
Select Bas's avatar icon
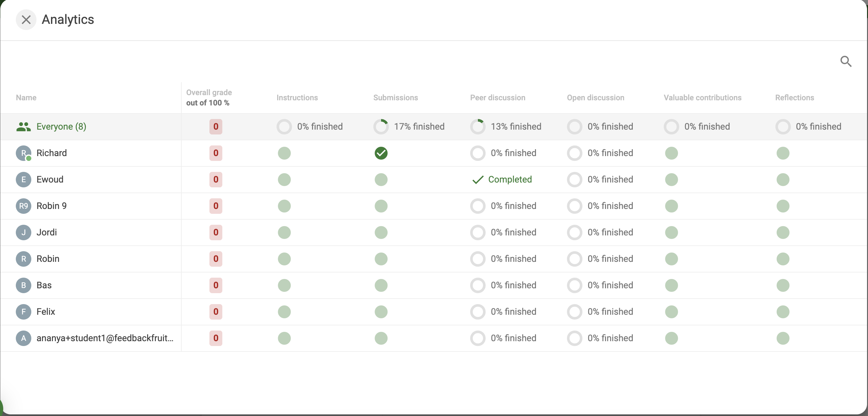24,285
